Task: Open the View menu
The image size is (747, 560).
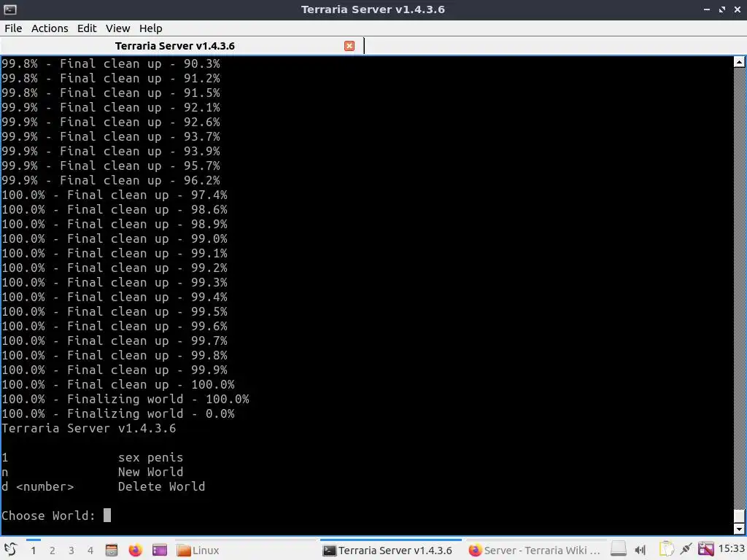Action: (x=117, y=28)
